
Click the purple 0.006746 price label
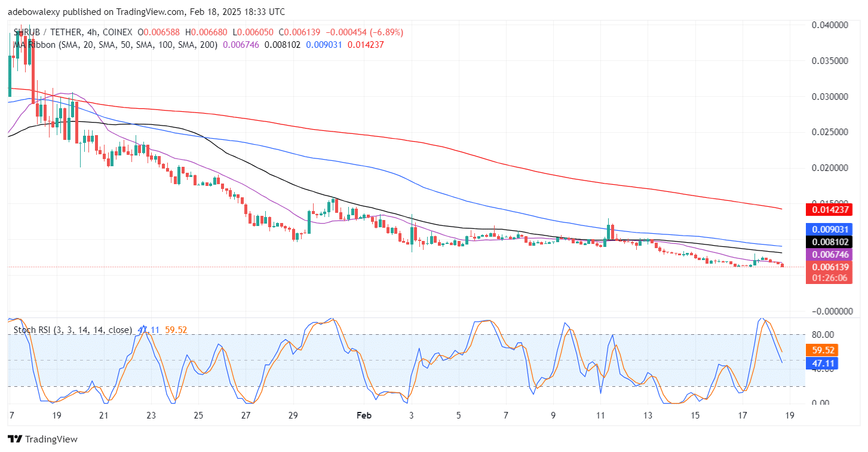click(830, 254)
